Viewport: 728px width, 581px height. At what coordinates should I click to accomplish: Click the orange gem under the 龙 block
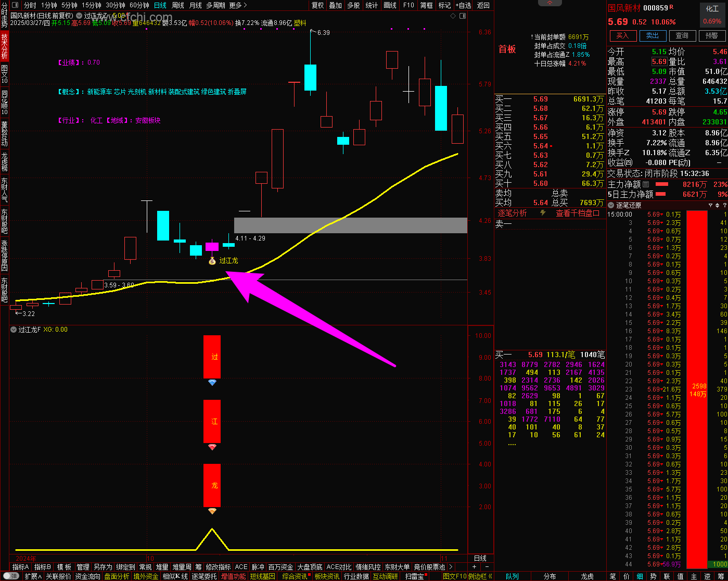pos(212,511)
